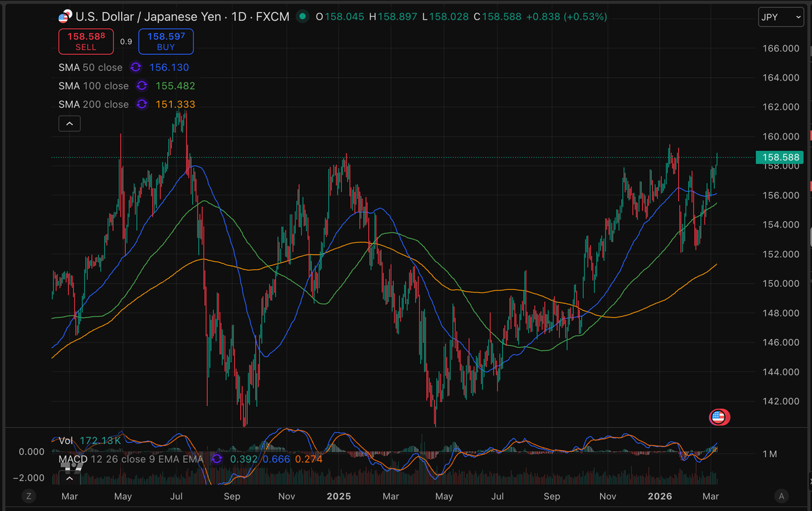Select the SMA 200 close indicator label
Screen dimensions: 812x511
[x=93, y=104]
